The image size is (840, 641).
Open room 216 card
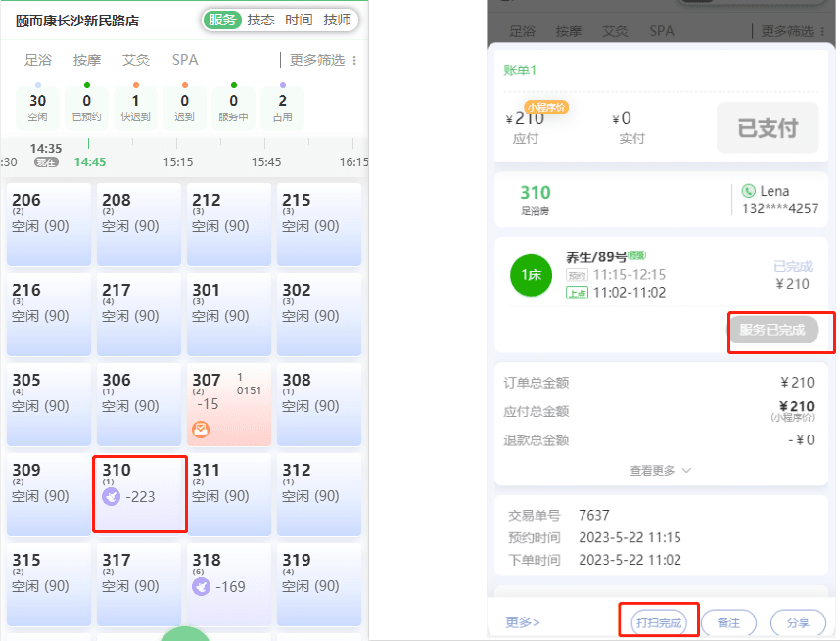[49, 314]
